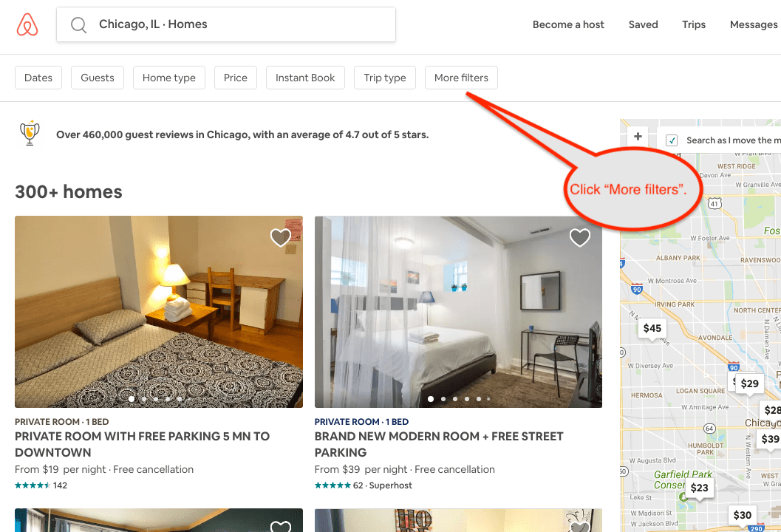This screenshot has width=781, height=532.
Task: Open the Instant Book filter
Action: [x=305, y=78]
